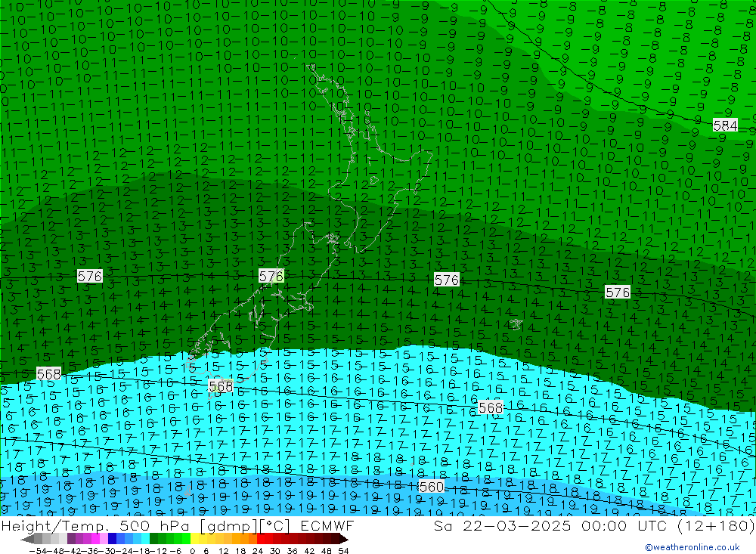Click the dark right arrow end of the color scale
Screen dimensions: 756x554
click(343, 539)
